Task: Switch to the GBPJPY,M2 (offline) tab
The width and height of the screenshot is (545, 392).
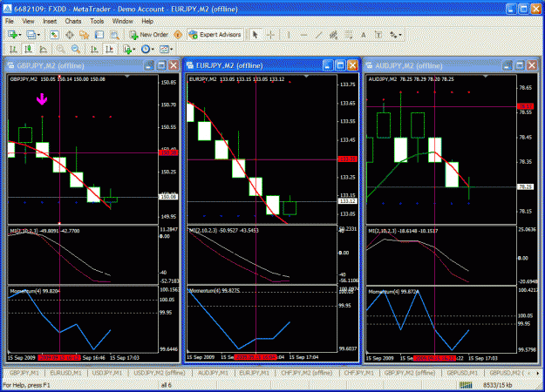Action: pyautogui.click(x=410, y=373)
